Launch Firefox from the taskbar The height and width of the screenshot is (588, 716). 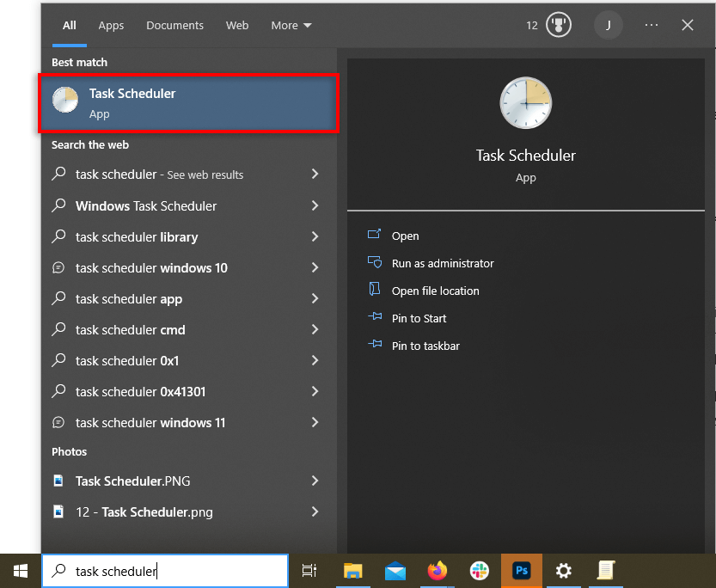[x=438, y=571]
